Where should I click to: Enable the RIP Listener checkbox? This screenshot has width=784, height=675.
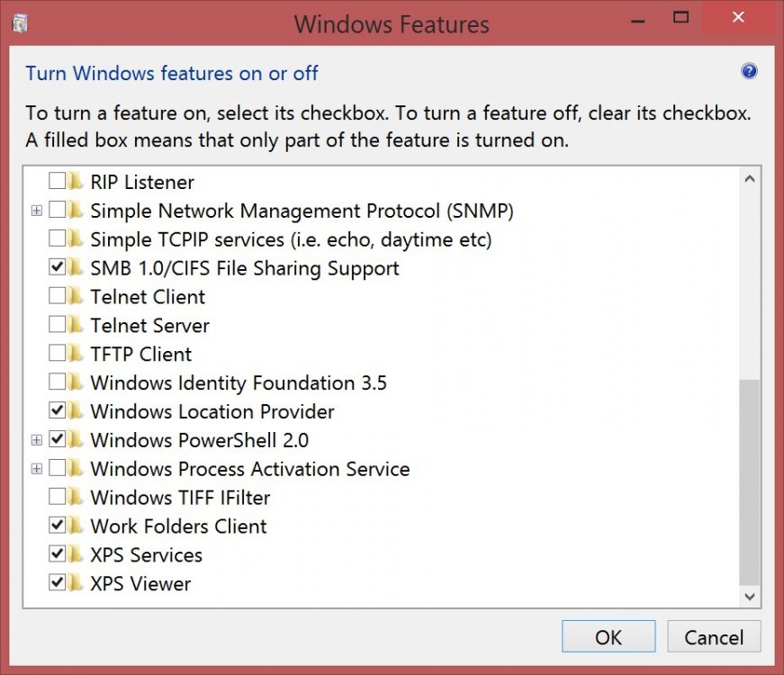pyautogui.click(x=57, y=181)
